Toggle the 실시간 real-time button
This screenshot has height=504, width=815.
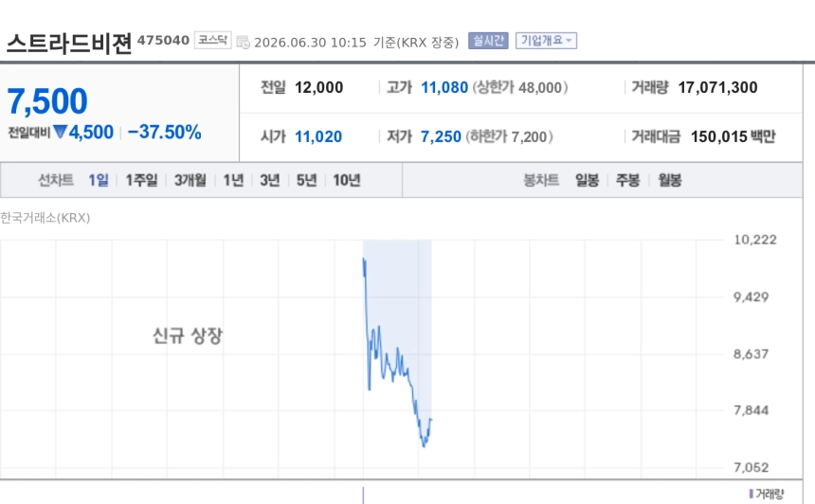click(x=488, y=41)
